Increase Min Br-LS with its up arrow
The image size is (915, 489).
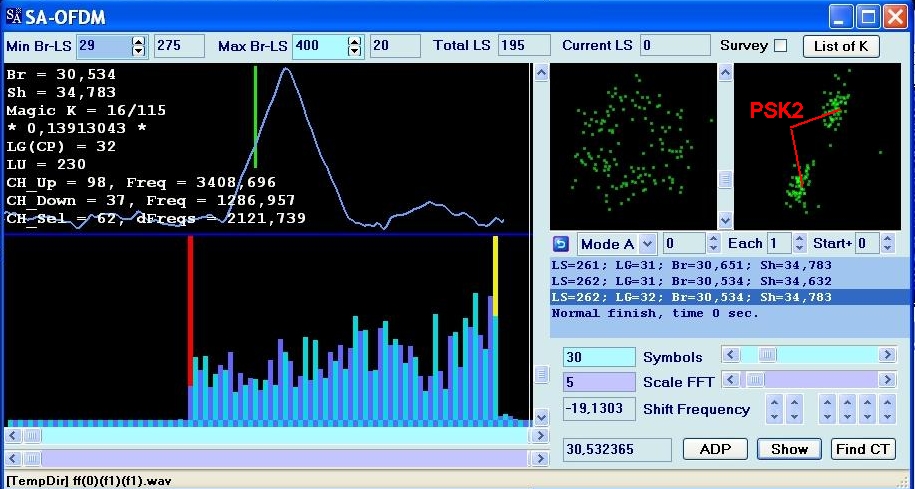[x=138, y=41]
